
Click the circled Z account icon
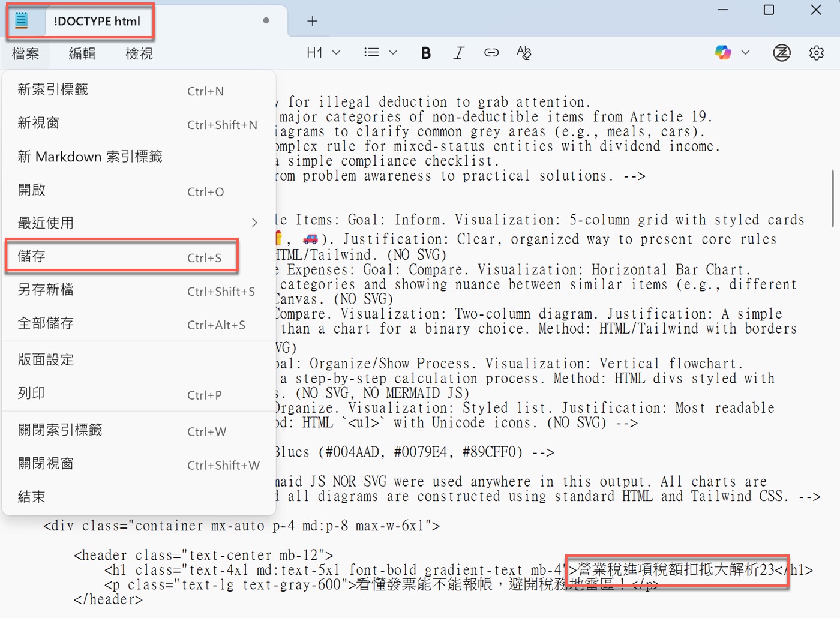[782, 53]
